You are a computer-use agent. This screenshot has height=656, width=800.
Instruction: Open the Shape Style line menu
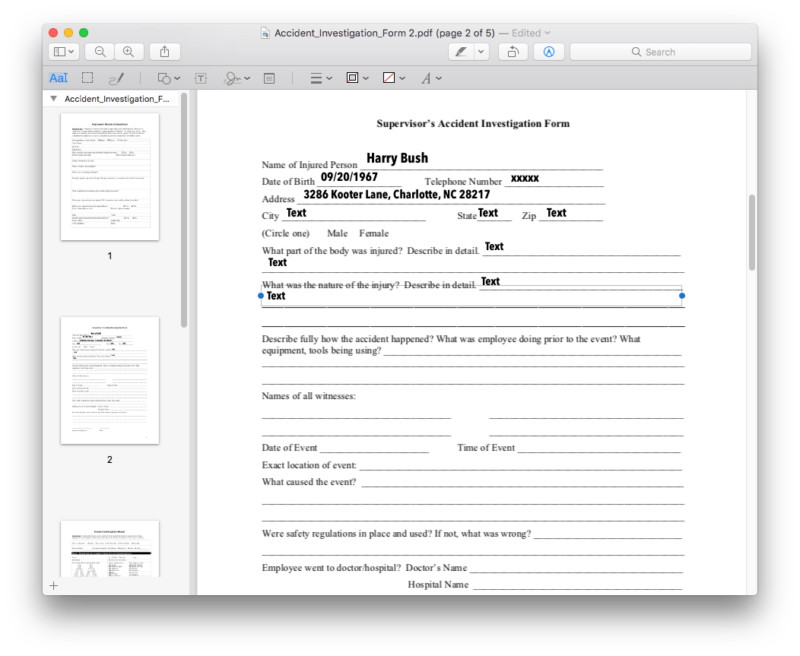(321, 78)
